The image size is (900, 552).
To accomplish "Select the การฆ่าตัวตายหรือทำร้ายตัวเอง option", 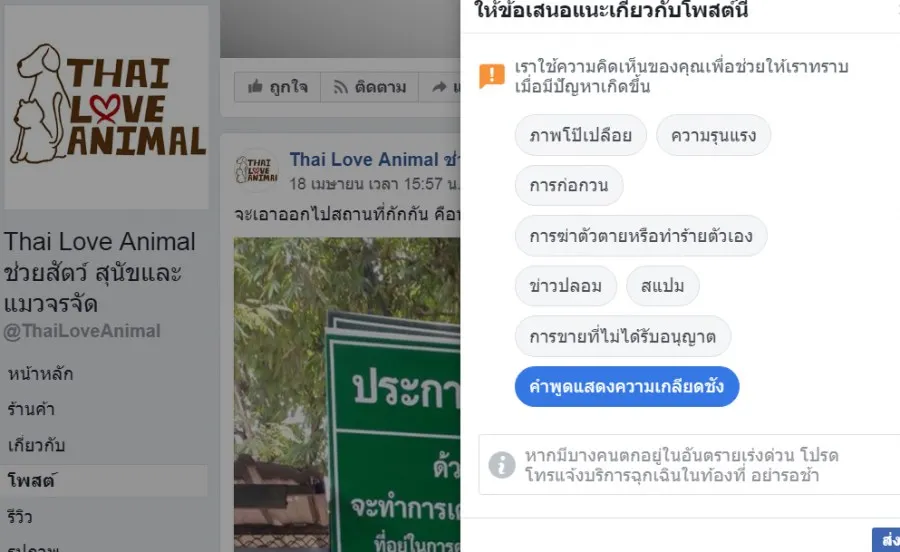I will pyautogui.click(x=641, y=236).
